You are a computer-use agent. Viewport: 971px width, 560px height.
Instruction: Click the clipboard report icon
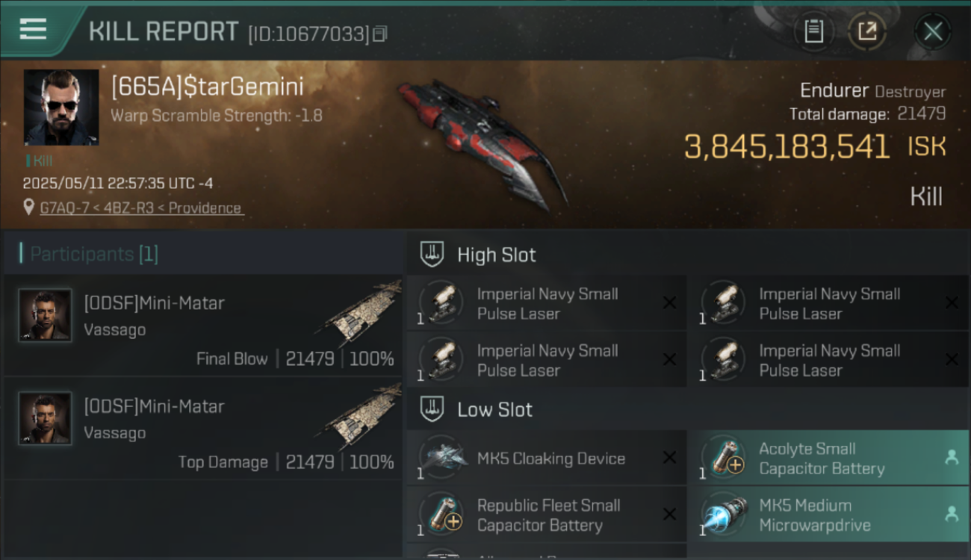point(813,31)
